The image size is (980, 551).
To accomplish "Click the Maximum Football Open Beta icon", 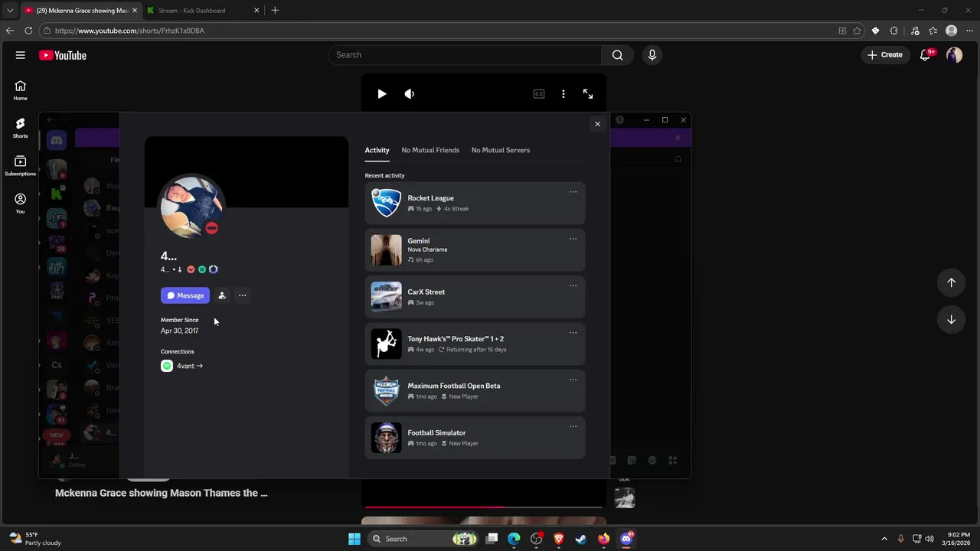I will click(386, 391).
